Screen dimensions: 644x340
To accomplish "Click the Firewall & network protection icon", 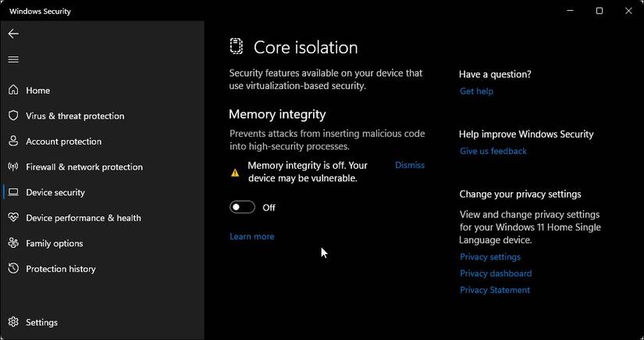I will tap(13, 166).
